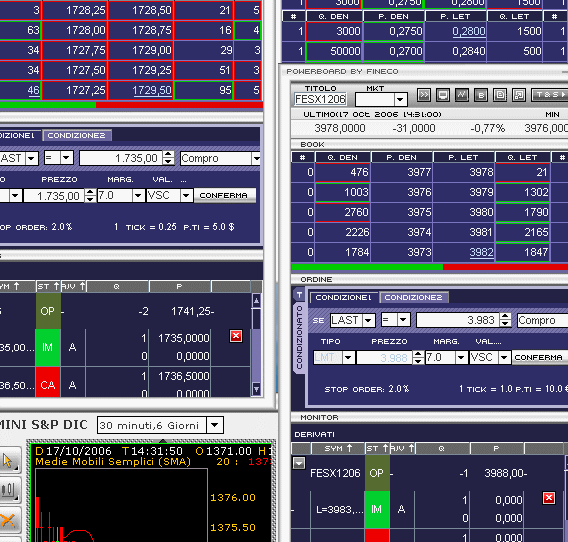This screenshot has width=568, height=542.
Task: Open the MKT dropdown
Action: [x=400, y=99]
